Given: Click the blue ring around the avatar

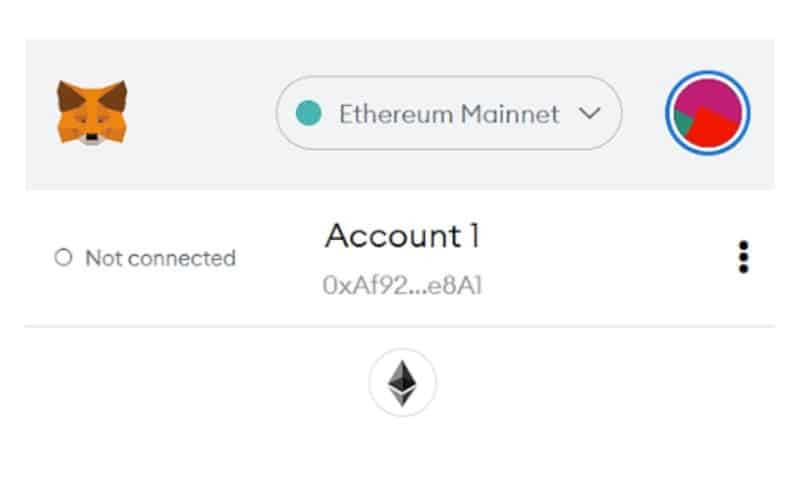Looking at the screenshot, I should 708,72.
